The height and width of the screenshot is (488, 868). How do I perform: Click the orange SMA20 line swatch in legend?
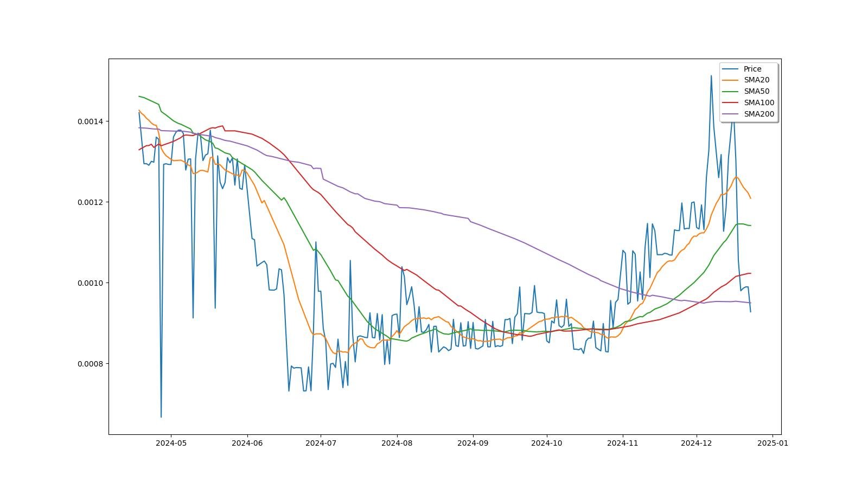pyautogui.click(x=731, y=80)
